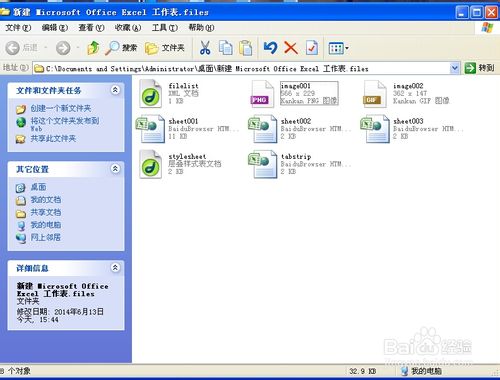Open the View (查看) menu
Screen dimensions: 500x380
[91, 28]
